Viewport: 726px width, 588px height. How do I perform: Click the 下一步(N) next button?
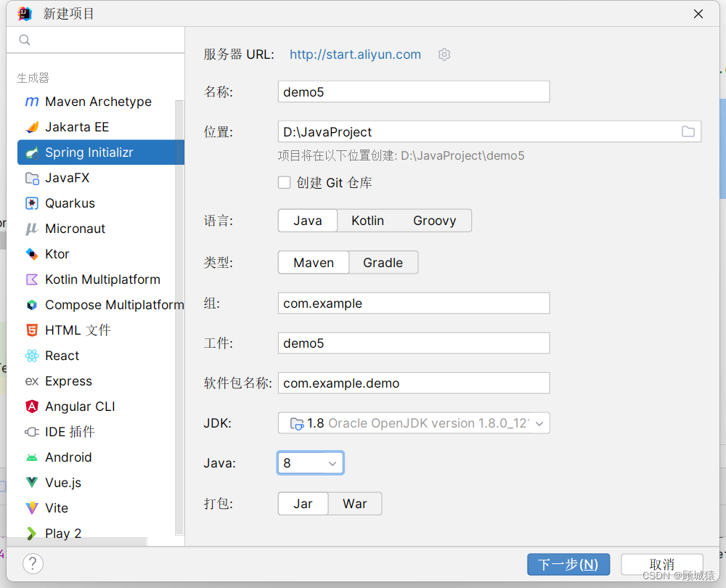[x=568, y=564]
